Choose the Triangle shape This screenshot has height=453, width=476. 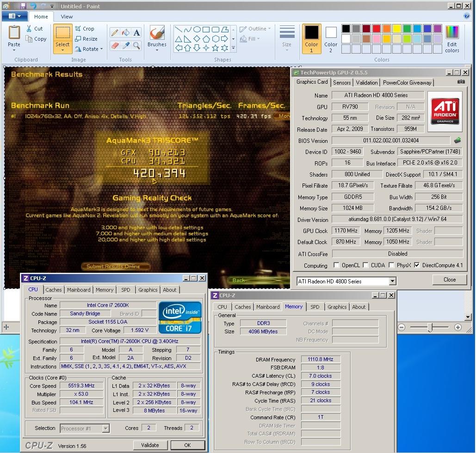pos(179,39)
